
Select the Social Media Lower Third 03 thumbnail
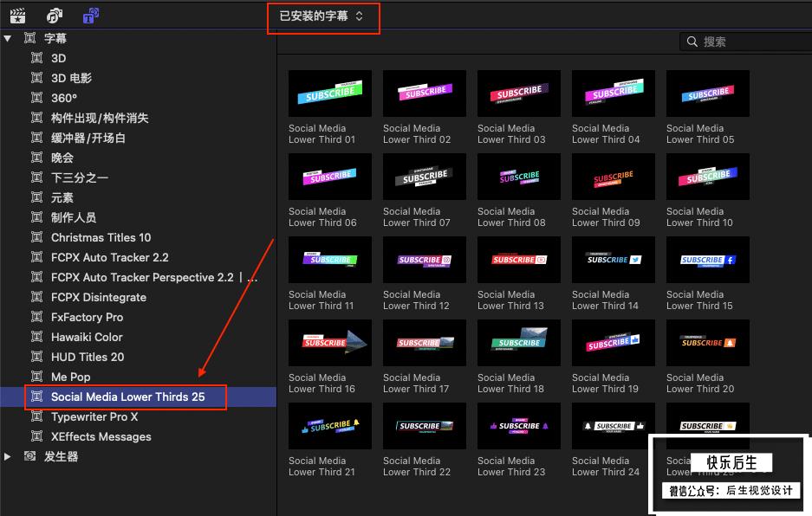(519, 94)
